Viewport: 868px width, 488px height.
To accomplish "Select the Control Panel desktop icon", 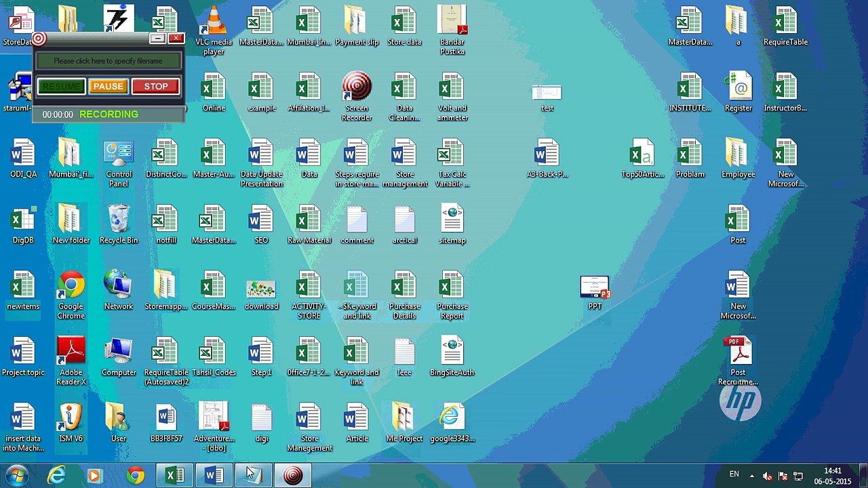I will [119, 163].
